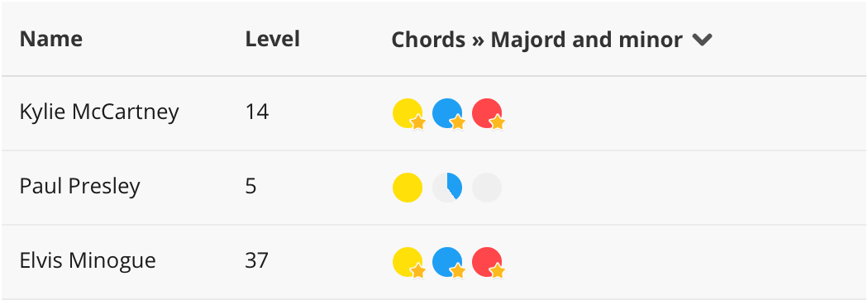Open Kylie McCartney's student row

[x=434, y=113]
